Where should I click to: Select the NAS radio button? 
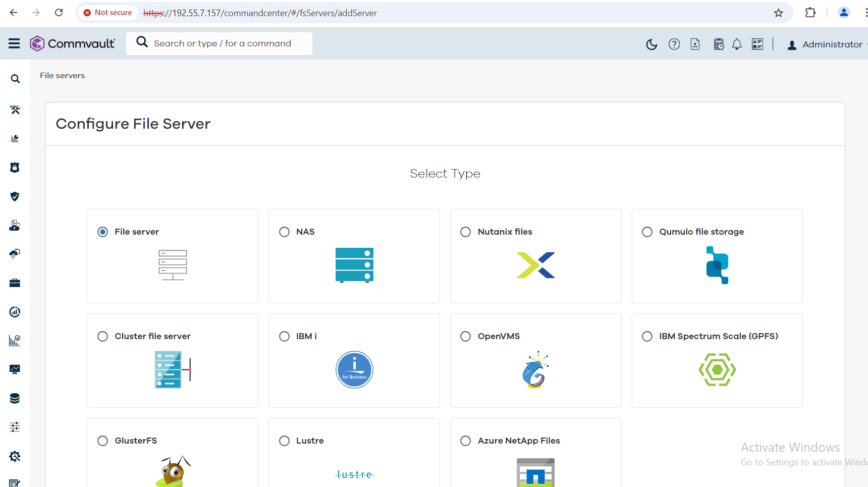click(285, 232)
